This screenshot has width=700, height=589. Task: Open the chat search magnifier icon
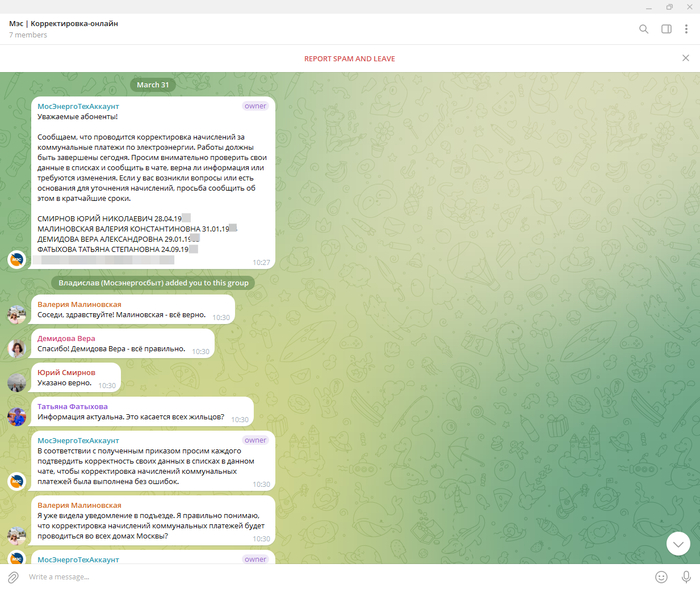pyautogui.click(x=643, y=29)
